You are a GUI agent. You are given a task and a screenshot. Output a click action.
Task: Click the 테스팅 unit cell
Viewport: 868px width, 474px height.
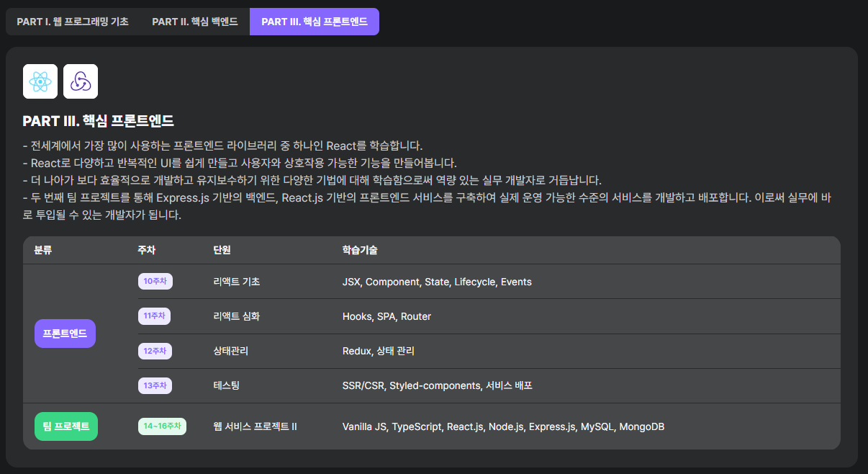coord(227,385)
